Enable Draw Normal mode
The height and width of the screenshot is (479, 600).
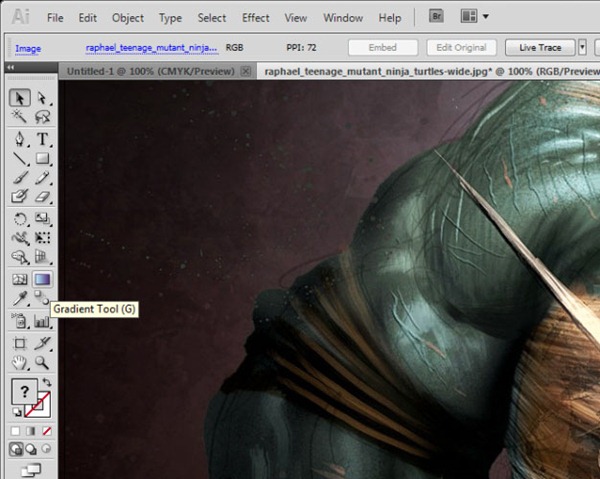point(16,449)
